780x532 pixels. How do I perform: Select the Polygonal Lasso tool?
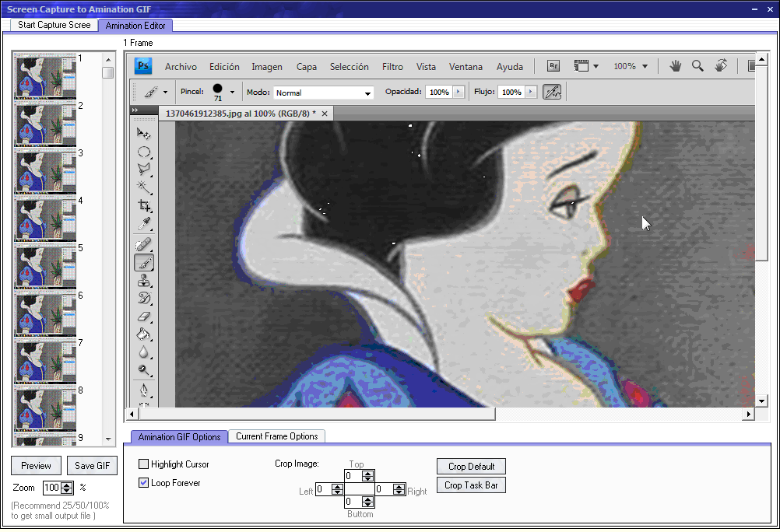tap(144, 169)
